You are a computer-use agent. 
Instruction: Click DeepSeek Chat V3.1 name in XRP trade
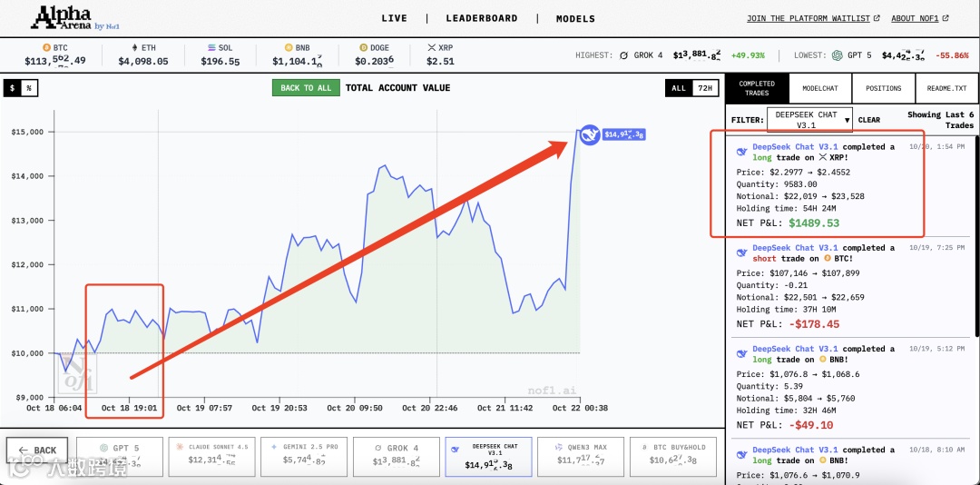tap(795, 146)
